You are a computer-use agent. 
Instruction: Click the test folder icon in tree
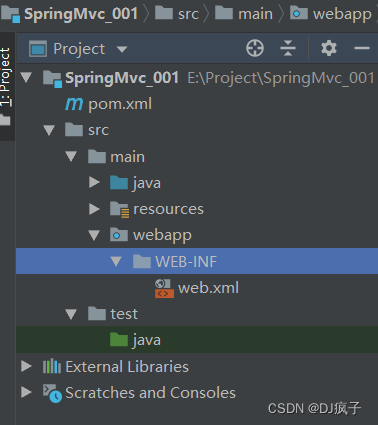click(x=97, y=314)
